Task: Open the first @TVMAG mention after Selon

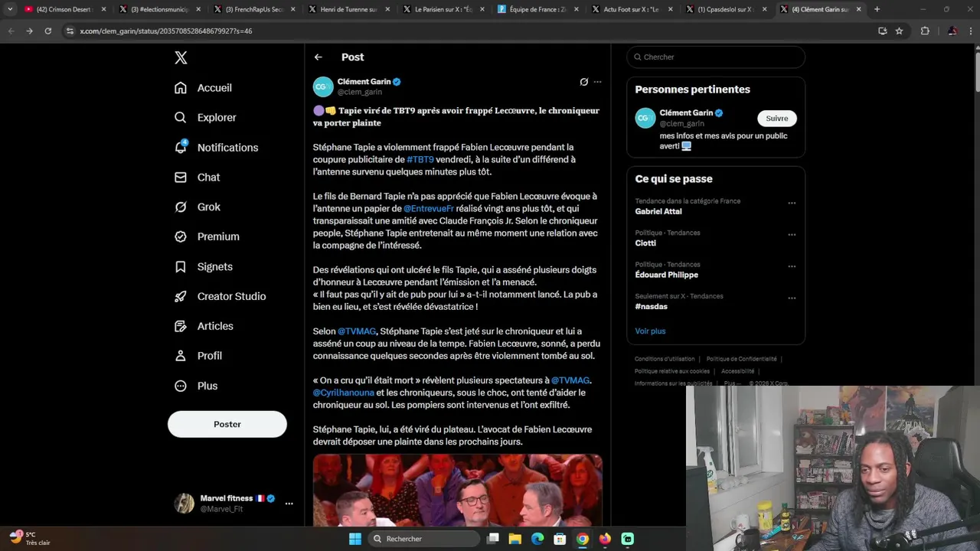Action: click(357, 331)
